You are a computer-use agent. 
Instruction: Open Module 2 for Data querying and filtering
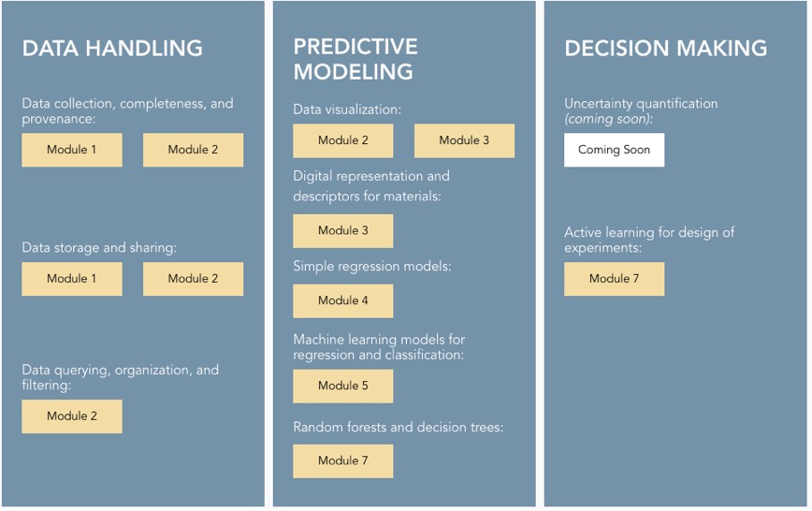[72, 416]
